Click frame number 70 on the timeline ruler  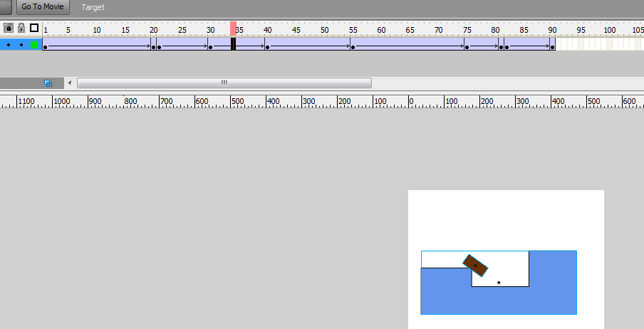point(439,30)
